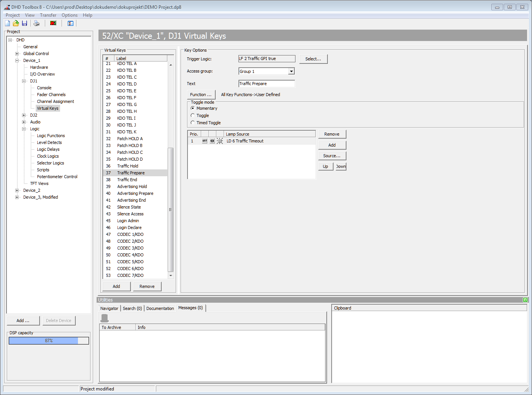532x395 pixels.
Task: Enable Timed Toggle mode
Action: coord(193,123)
